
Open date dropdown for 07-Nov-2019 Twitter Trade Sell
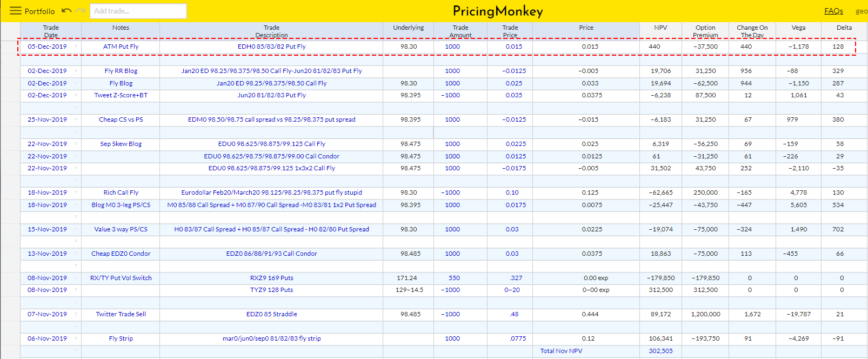pos(76,314)
